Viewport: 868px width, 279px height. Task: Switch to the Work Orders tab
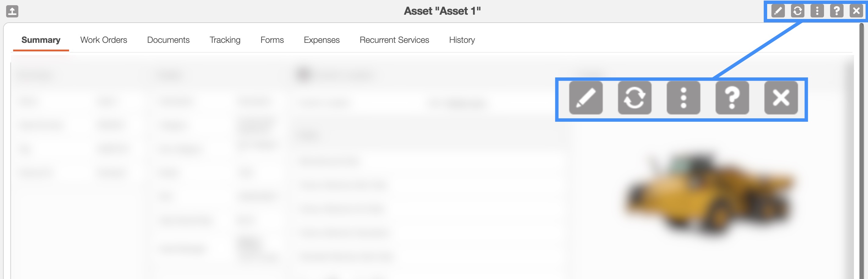(x=103, y=40)
